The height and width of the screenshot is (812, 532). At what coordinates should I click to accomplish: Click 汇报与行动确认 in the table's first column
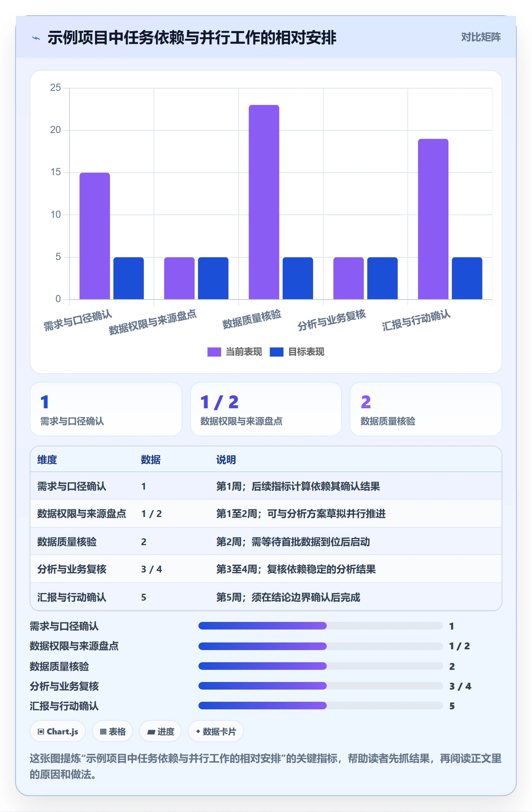[x=72, y=597]
